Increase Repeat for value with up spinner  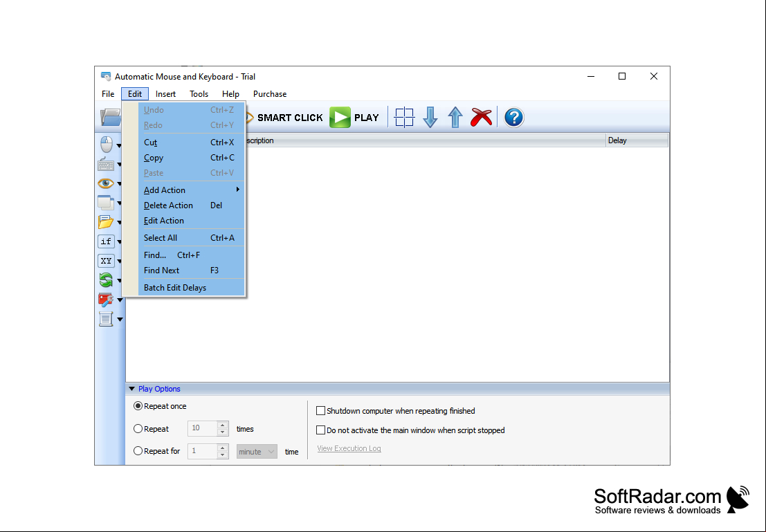pos(222,448)
